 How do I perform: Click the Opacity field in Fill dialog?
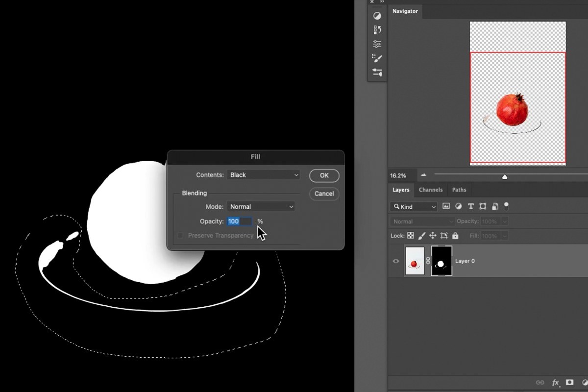(240, 221)
